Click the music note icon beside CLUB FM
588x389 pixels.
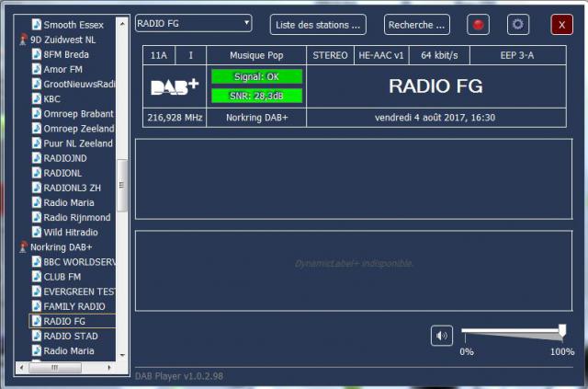37,277
